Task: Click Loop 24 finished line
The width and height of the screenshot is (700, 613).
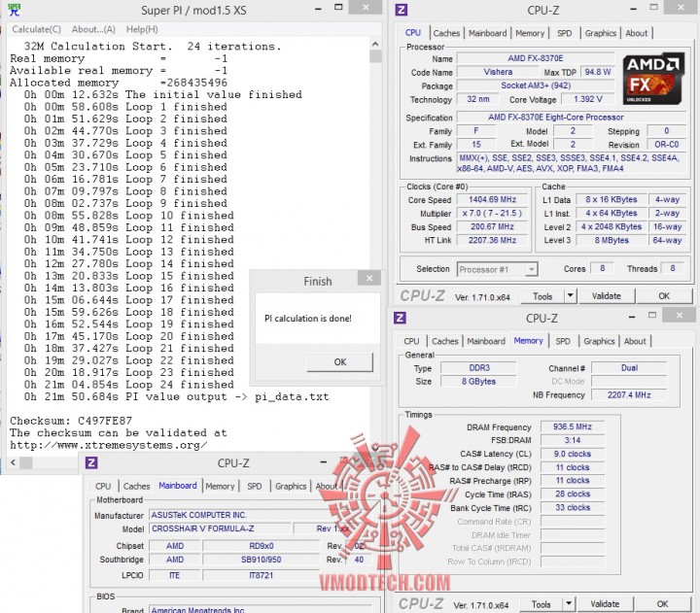Action: pyautogui.click(x=129, y=385)
